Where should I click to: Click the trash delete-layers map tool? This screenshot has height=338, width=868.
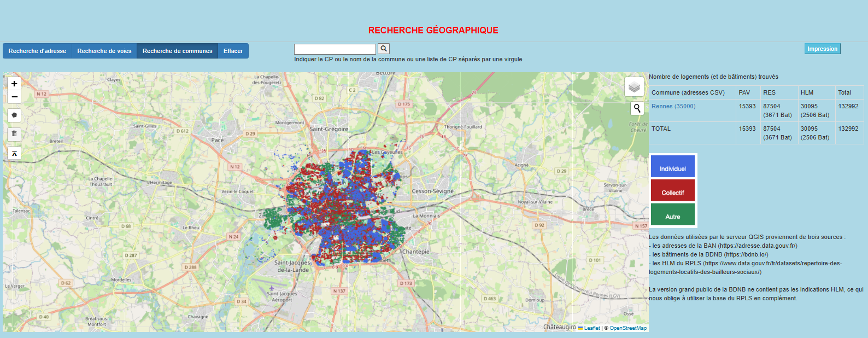(14, 133)
